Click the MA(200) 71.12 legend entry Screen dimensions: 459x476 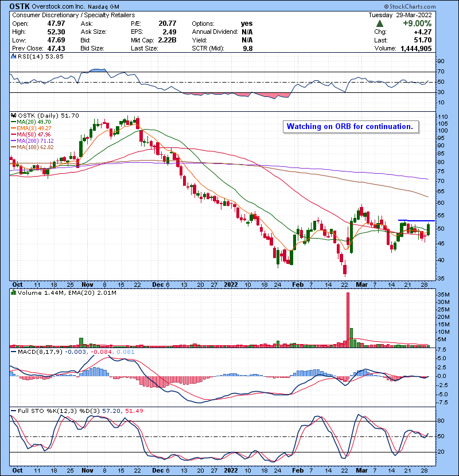pyautogui.click(x=32, y=141)
